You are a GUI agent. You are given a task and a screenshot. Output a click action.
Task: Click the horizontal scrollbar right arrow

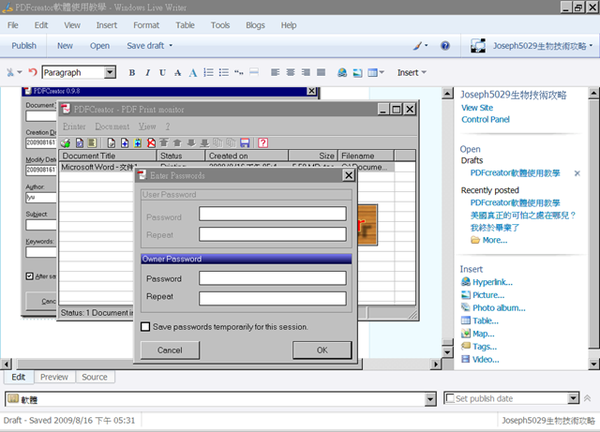(435, 364)
